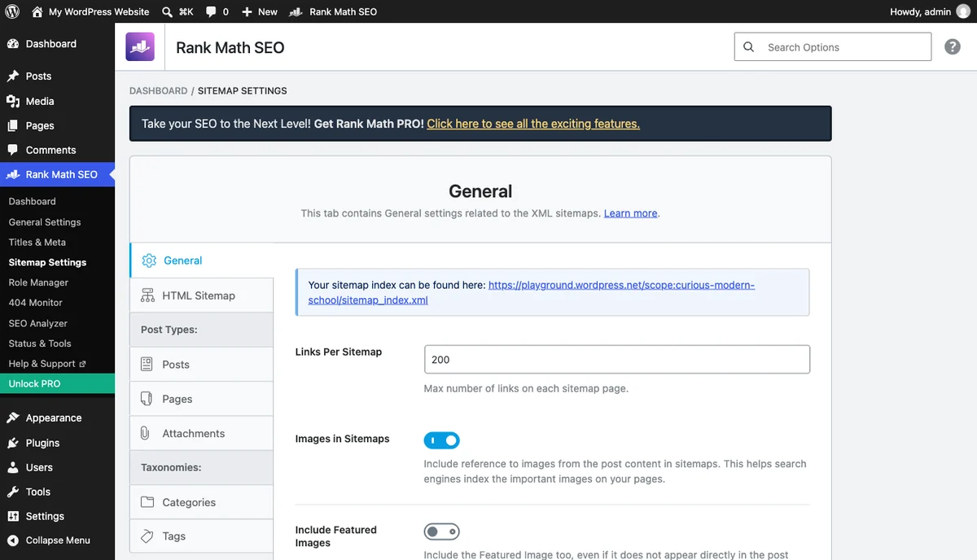Open Comments in the admin sidebar
Image resolution: width=977 pixels, height=560 pixels.
click(x=57, y=150)
